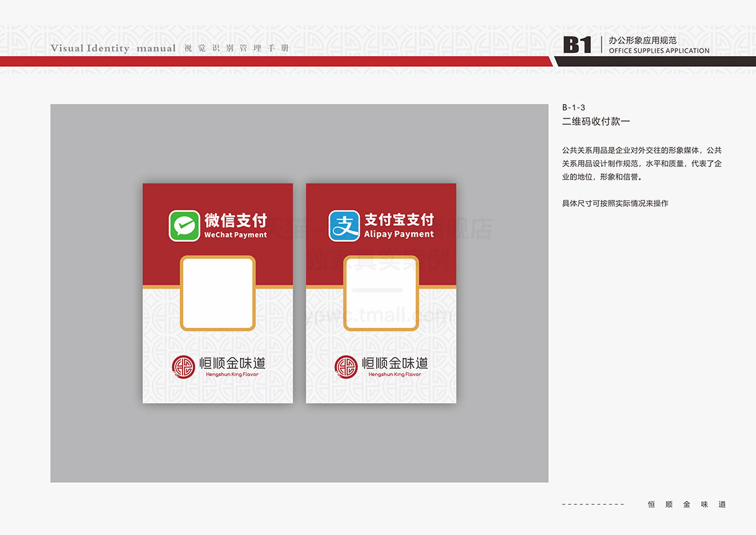Click the 'B-1-3' page code

(574, 108)
